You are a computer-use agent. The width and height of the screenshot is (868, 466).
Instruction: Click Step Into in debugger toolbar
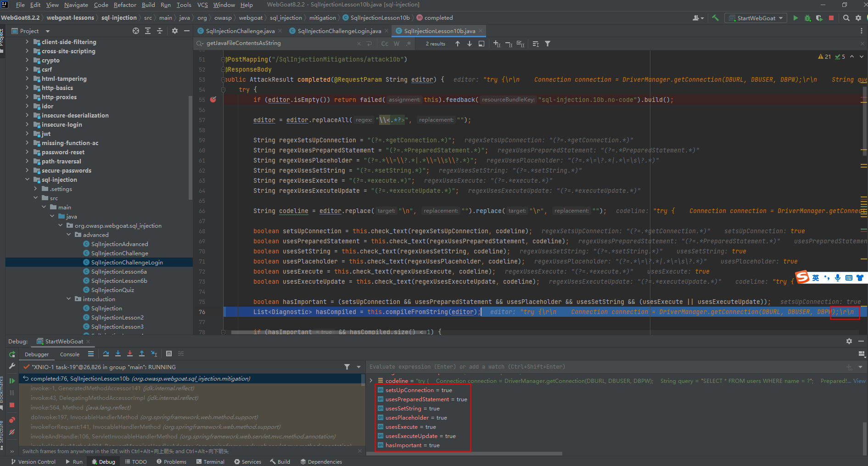click(x=118, y=354)
